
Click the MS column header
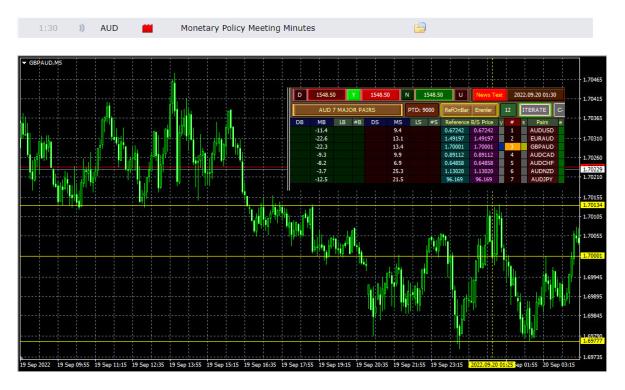[397, 122]
